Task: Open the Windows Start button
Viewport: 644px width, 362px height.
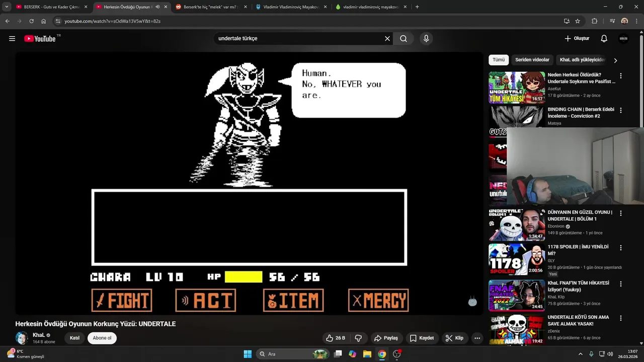Action: (248, 354)
